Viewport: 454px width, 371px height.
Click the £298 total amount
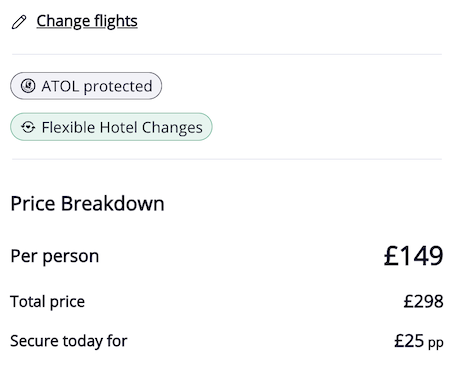tap(423, 301)
